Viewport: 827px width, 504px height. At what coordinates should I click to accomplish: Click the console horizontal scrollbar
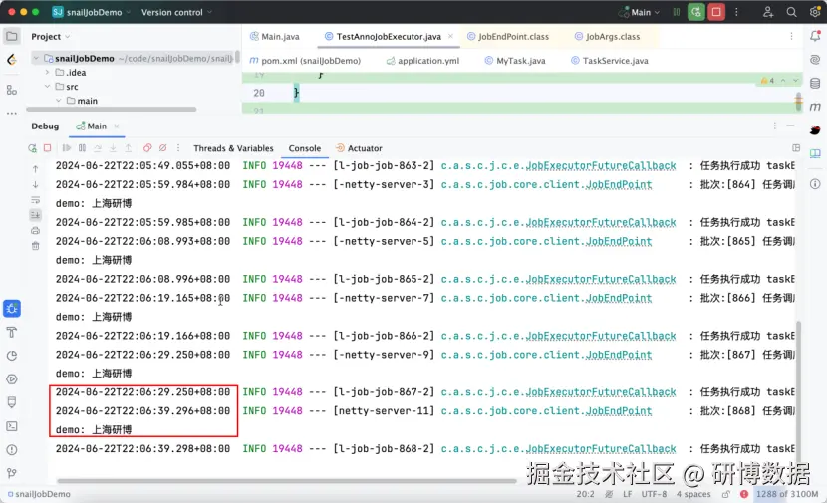point(286,481)
